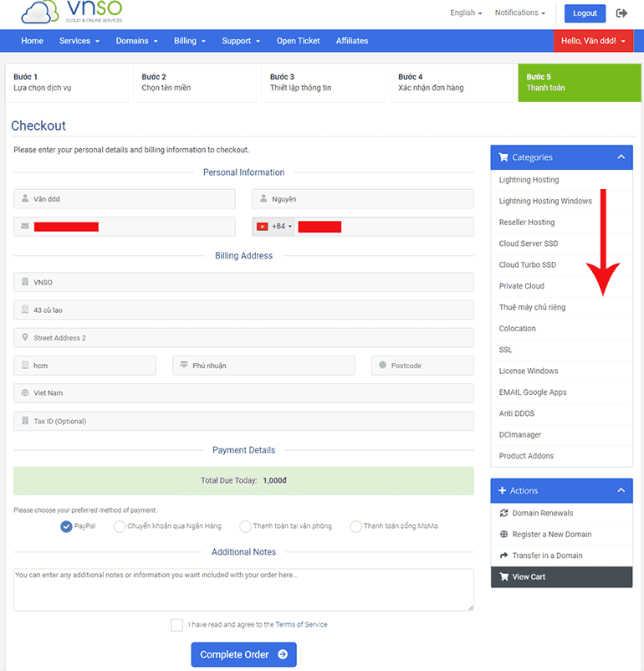Screen dimensions: 644x671
Task: Click the sign-out arrow icon beside Logout
Action: (621, 13)
